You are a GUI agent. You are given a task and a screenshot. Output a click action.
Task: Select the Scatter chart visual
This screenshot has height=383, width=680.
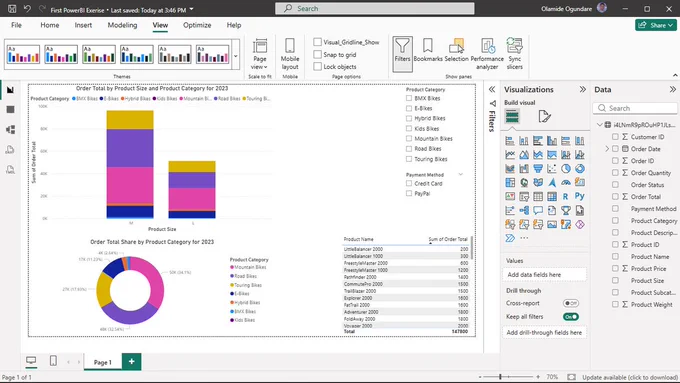pos(552,168)
